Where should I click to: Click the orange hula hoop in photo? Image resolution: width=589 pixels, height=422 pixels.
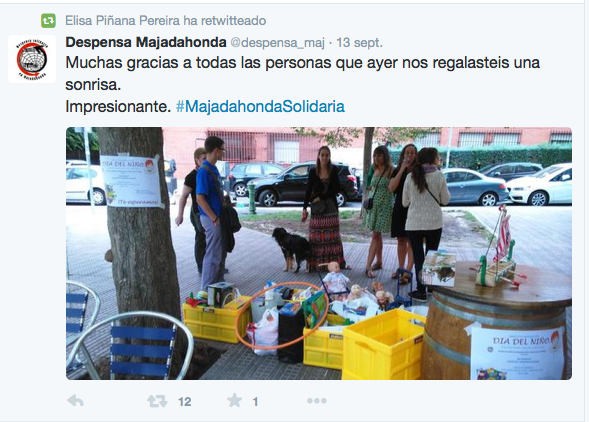click(282, 316)
